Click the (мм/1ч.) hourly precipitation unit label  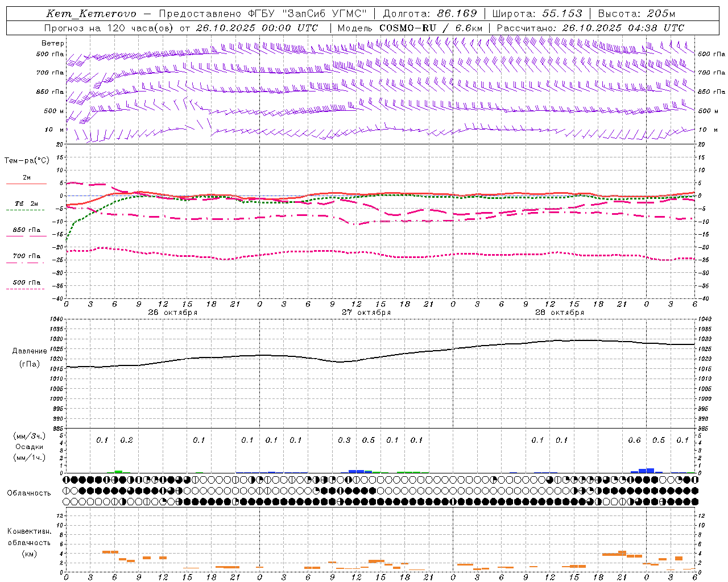(x=29, y=458)
